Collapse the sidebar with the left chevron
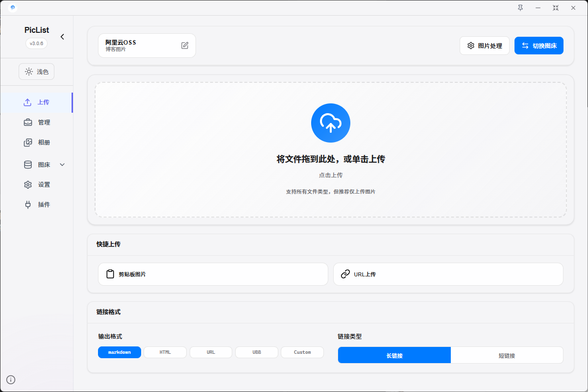 click(x=62, y=37)
